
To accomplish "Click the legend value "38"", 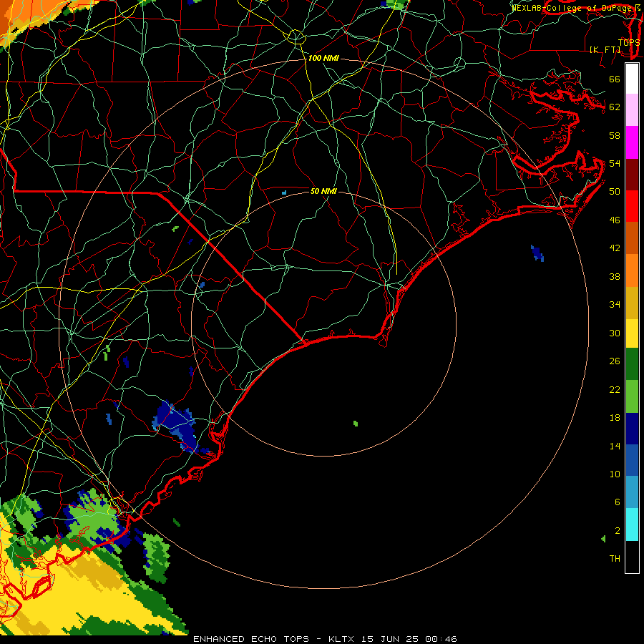I will [x=615, y=276].
